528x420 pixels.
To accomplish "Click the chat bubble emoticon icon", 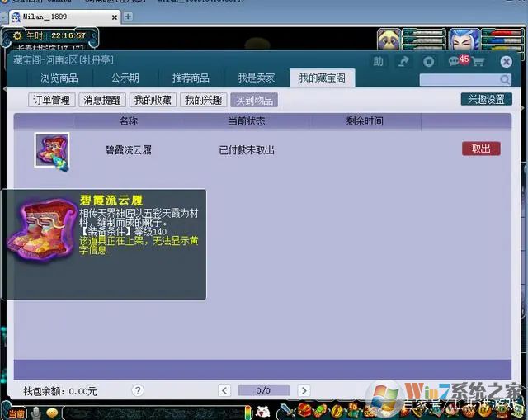I will tap(52, 413).
